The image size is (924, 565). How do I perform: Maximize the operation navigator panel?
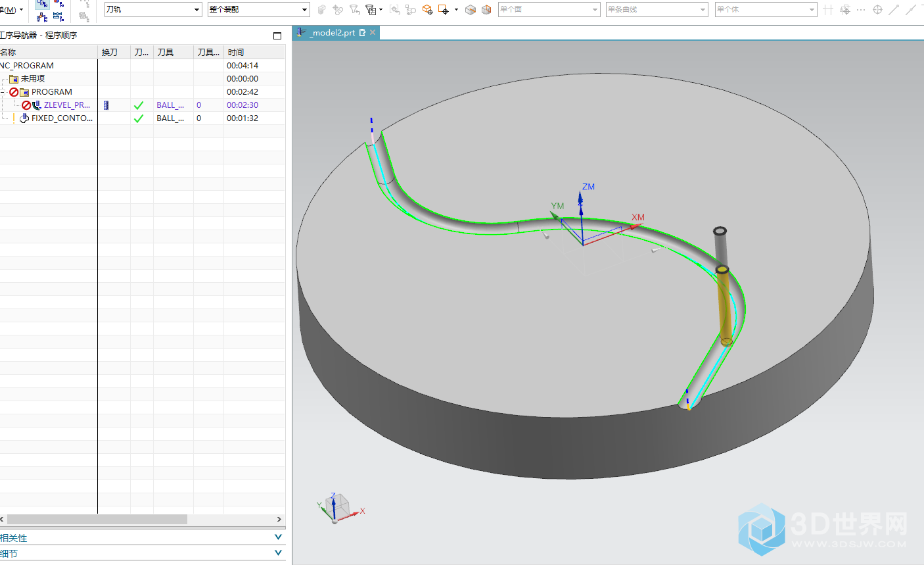[x=277, y=36]
